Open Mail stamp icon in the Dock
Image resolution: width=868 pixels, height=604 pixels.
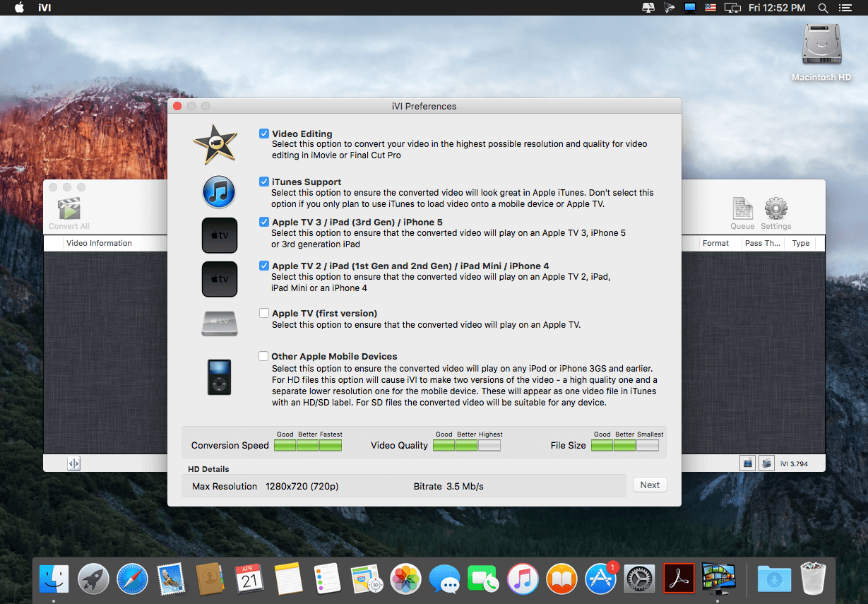(x=171, y=579)
